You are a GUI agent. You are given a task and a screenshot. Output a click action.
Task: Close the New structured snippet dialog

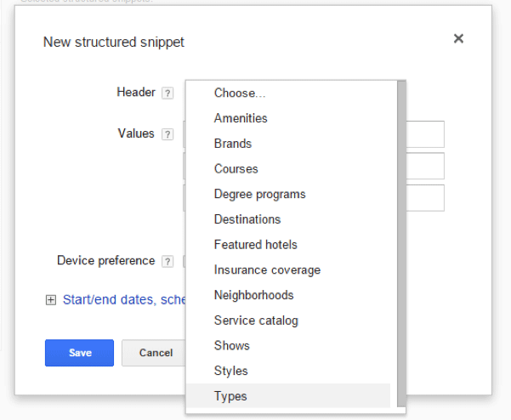pyautogui.click(x=458, y=38)
